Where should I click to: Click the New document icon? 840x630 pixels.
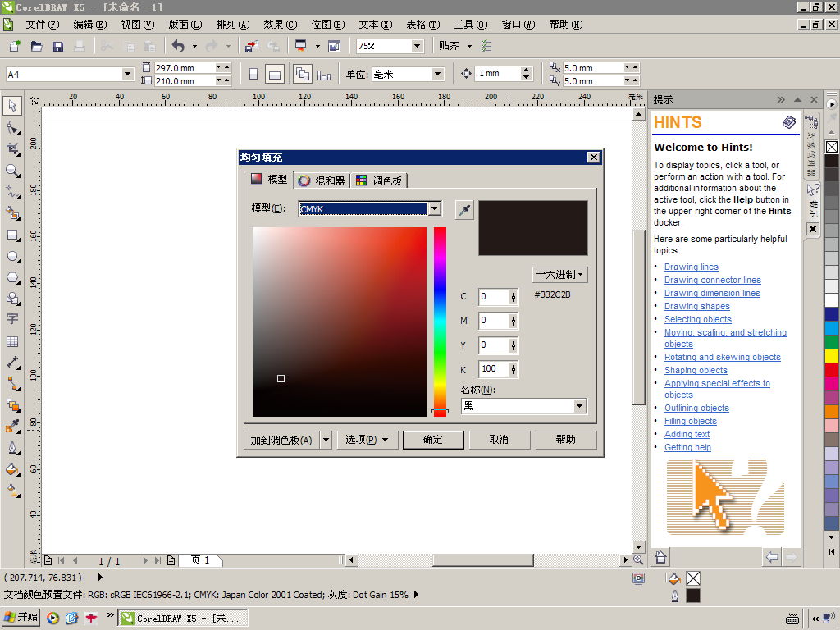coord(15,46)
